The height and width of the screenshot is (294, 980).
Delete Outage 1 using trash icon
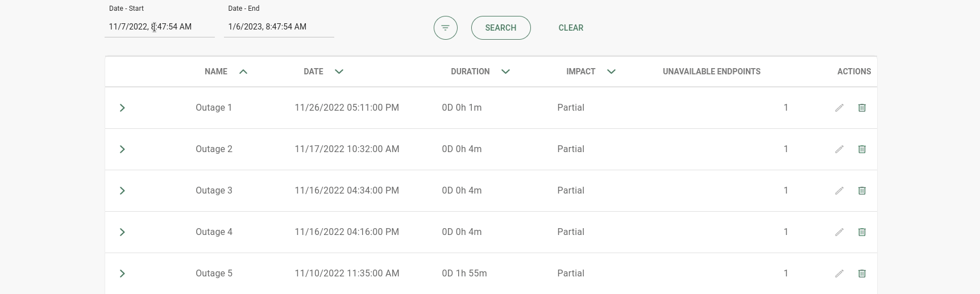click(x=862, y=108)
